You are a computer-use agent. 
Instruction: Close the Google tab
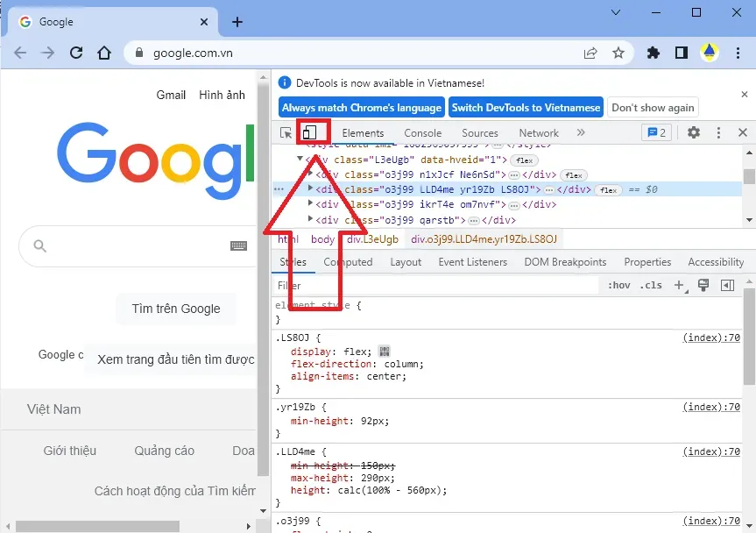pyautogui.click(x=204, y=22)
